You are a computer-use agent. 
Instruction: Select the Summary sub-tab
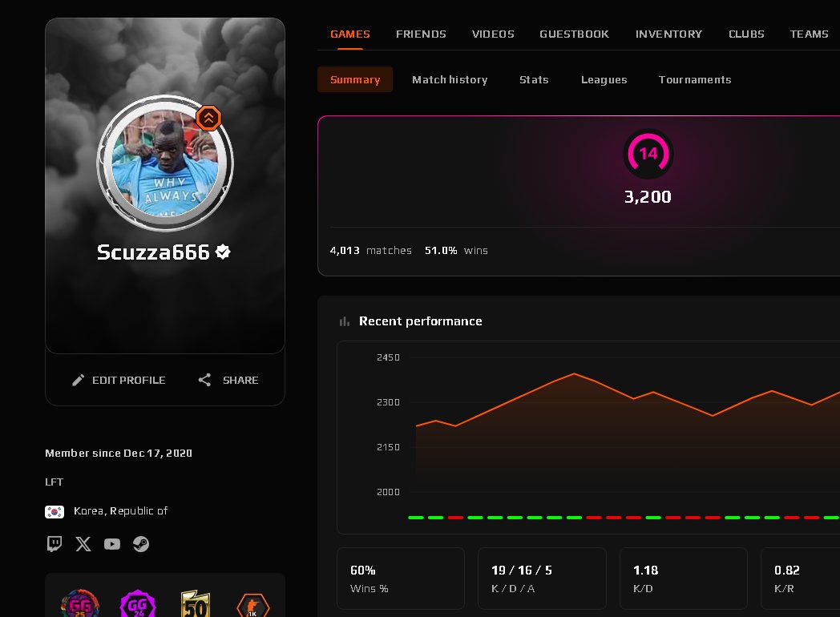click(355, 79)
